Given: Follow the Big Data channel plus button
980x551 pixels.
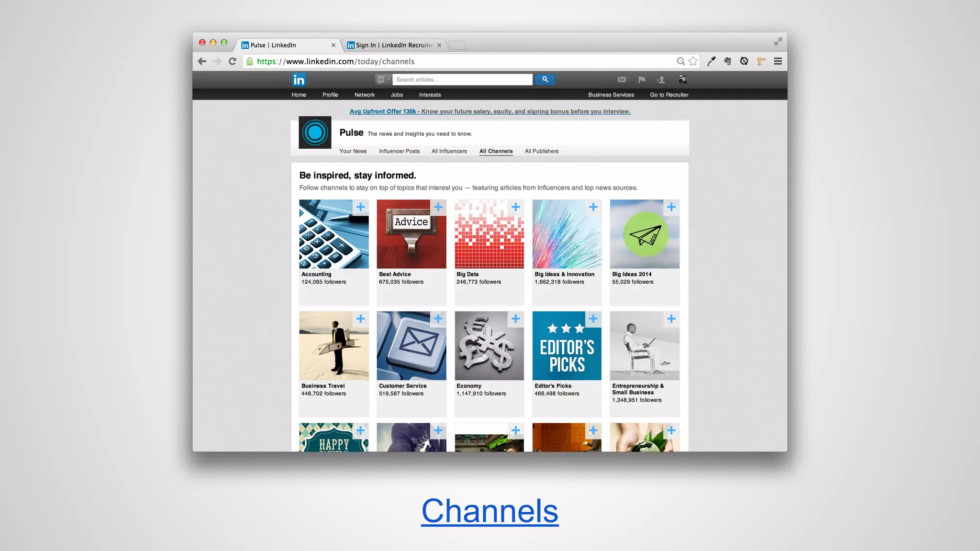Looking at the screenshot, I should click(x=516, y=207).
